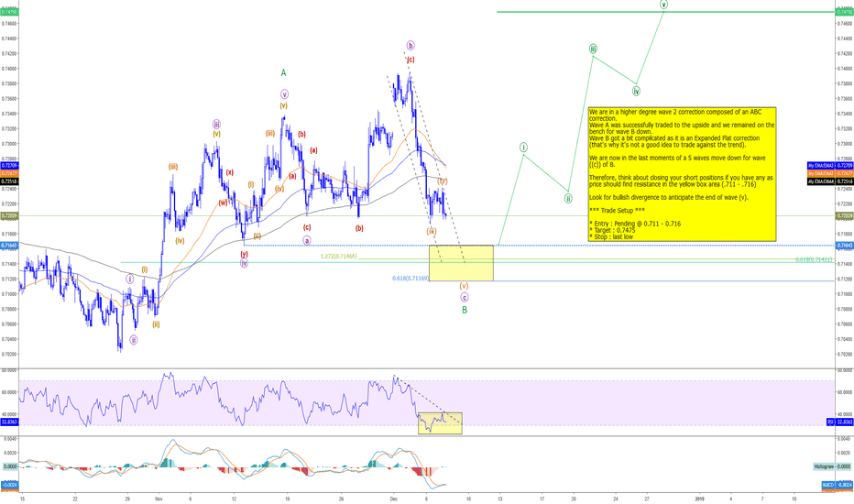The image size is (854, 504).
Task: Select the green circled v projection label
Action: (x=664, y=5)
